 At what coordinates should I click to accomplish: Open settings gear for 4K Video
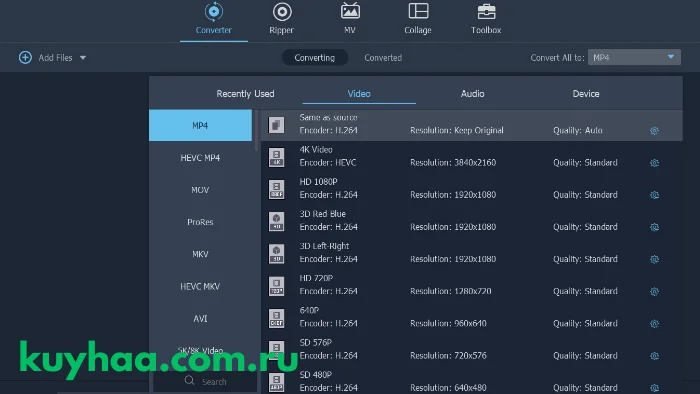click(654, 163)
